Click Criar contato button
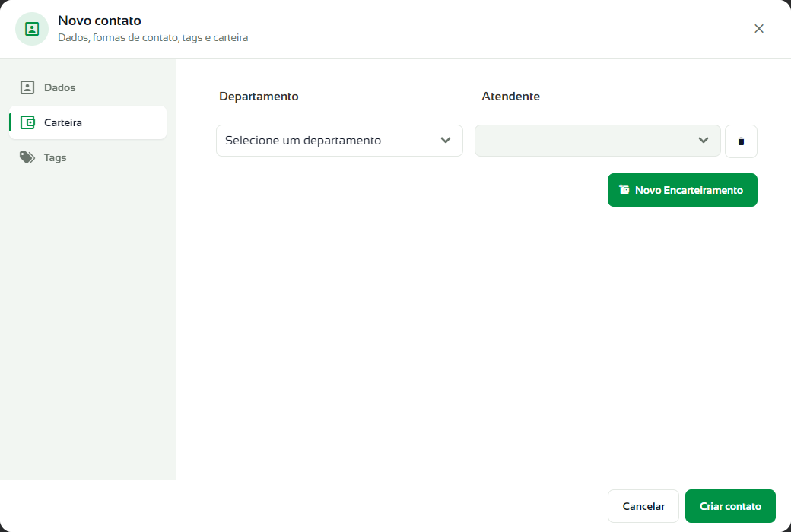The height and width of the screenshot is (532, 791). tap(730, 506)
